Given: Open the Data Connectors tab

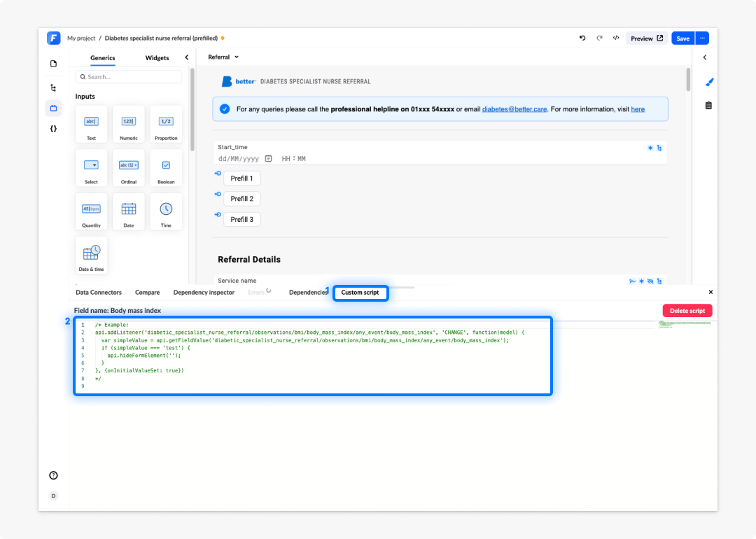Looking at the screenshot, I should [x=99, y=292].
